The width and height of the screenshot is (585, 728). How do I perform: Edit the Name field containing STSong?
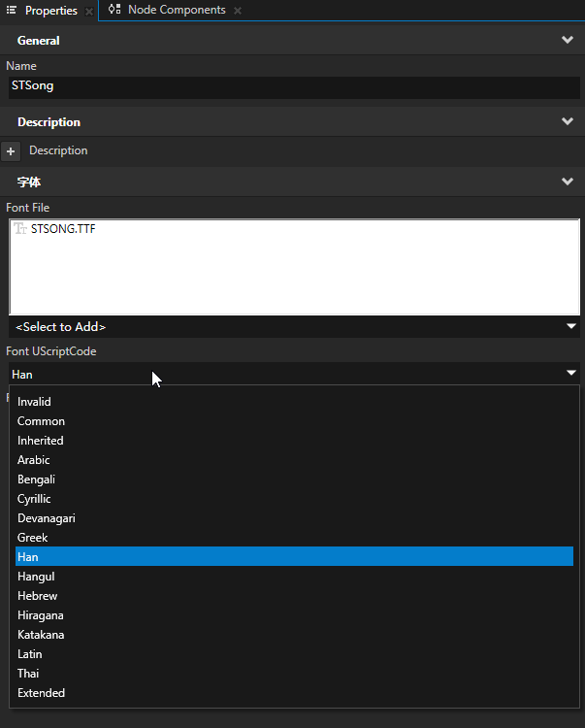coord(294,87)
